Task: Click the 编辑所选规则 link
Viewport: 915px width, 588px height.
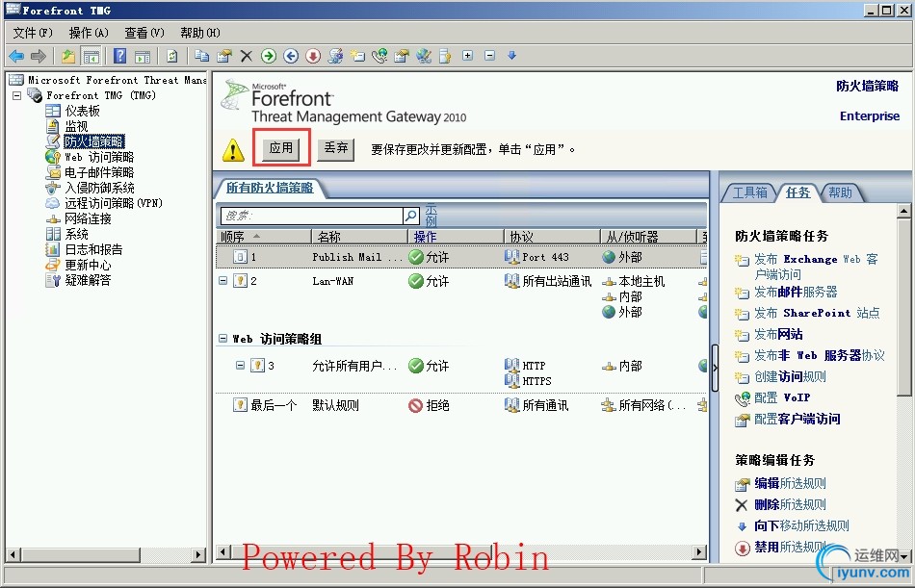Action: (x=790, y=483)
